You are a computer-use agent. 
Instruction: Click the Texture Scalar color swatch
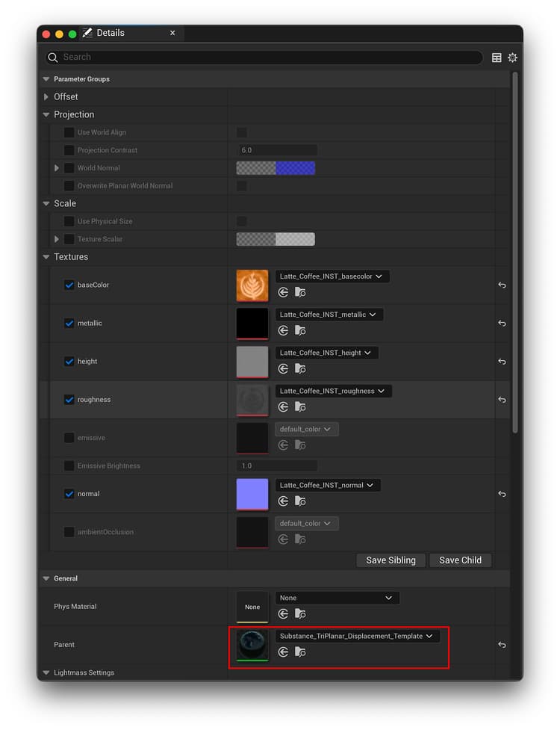click(x=276, y=239)
